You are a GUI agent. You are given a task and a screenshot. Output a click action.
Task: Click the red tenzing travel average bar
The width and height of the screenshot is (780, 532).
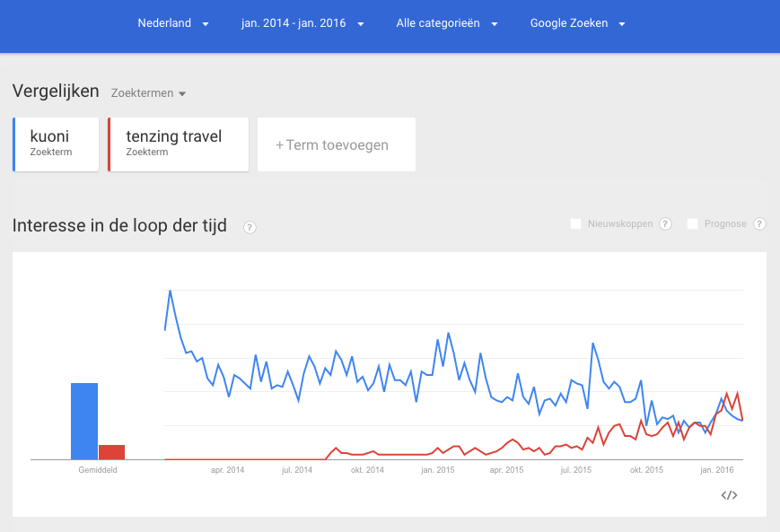click(111, 452)
